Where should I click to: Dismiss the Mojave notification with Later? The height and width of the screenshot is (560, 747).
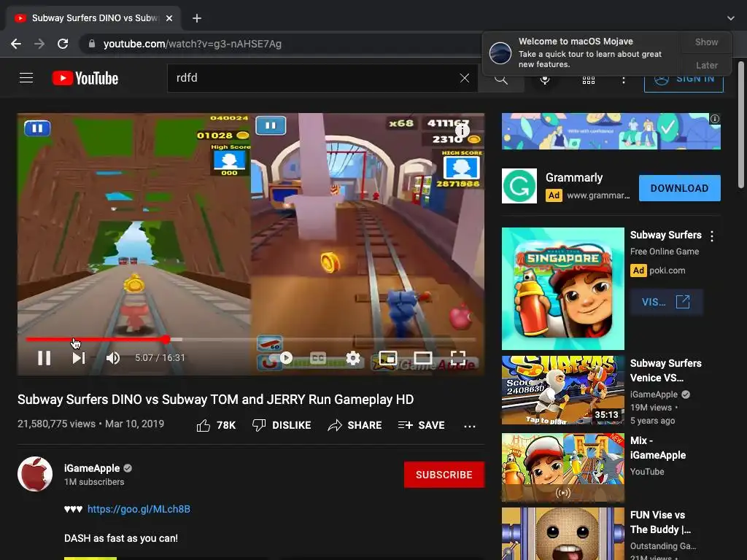click(706, 65)
